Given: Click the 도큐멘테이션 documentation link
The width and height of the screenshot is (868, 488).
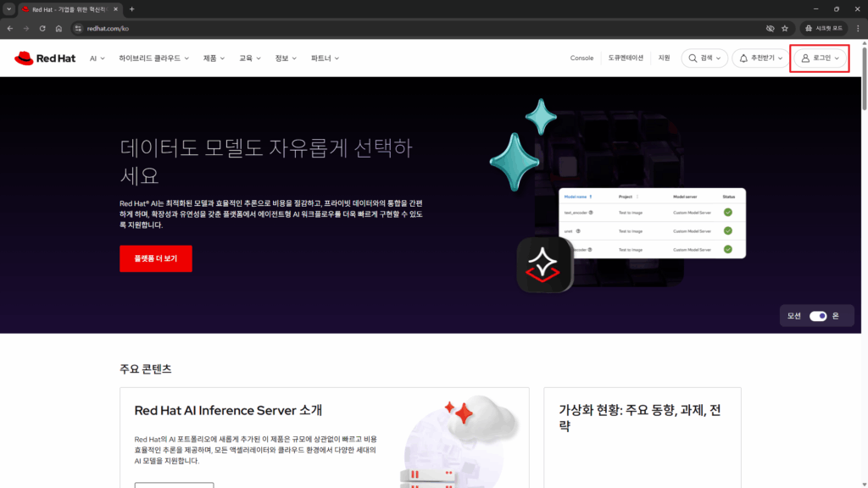Looking at the screenshot, I should tap(626, 58).
